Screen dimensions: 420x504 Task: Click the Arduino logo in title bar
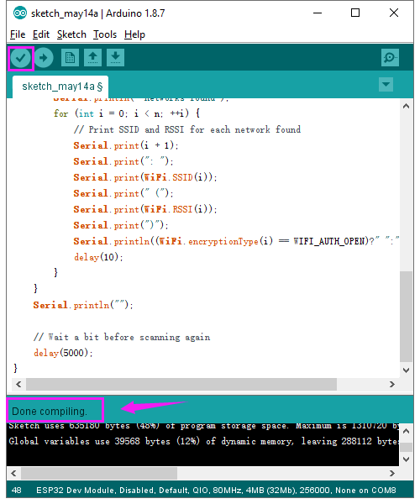20,13
